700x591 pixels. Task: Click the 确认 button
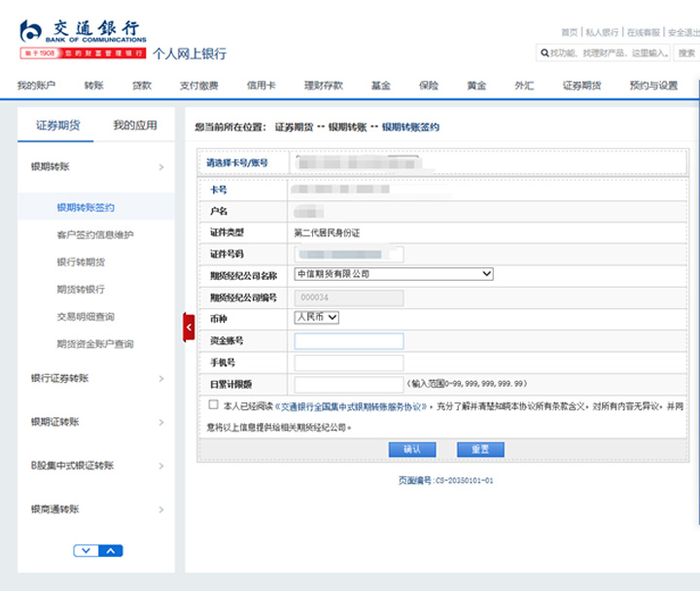411,449
